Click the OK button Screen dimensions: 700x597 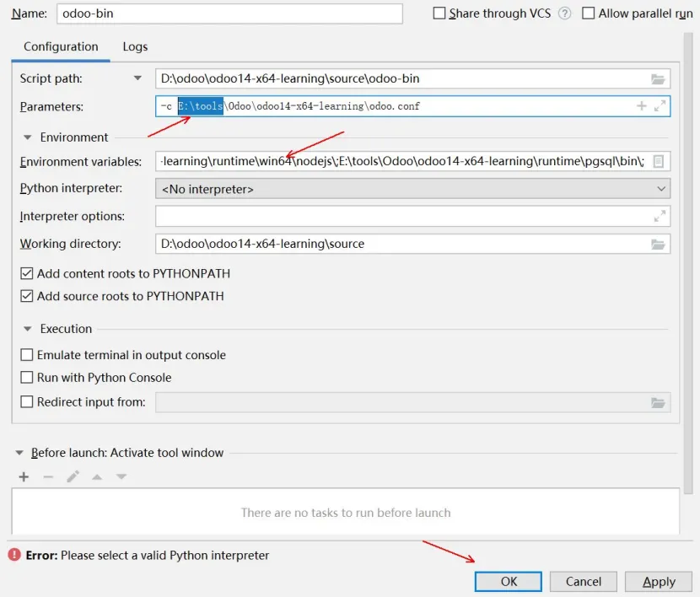click(x=508, y=581)
